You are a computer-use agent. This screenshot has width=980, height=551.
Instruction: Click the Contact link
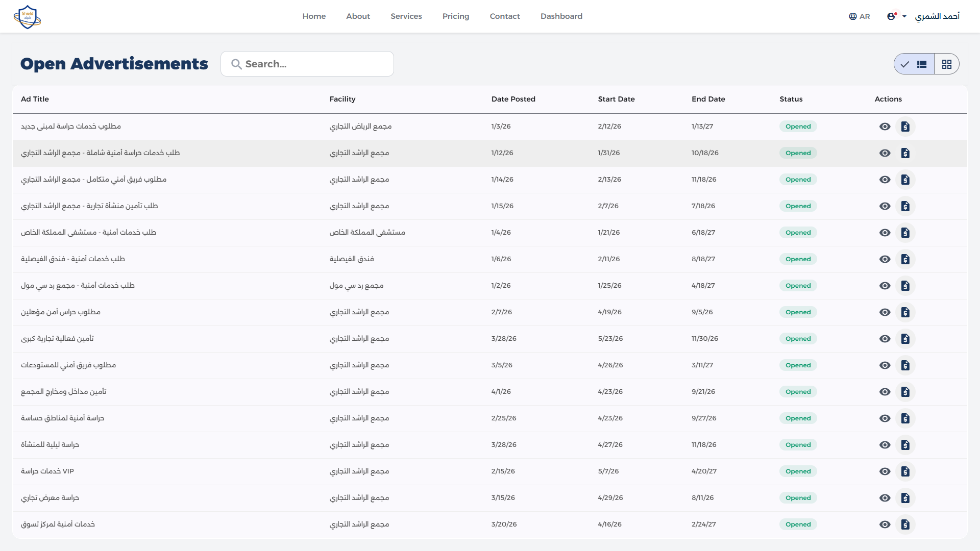(x=505, y=16)
